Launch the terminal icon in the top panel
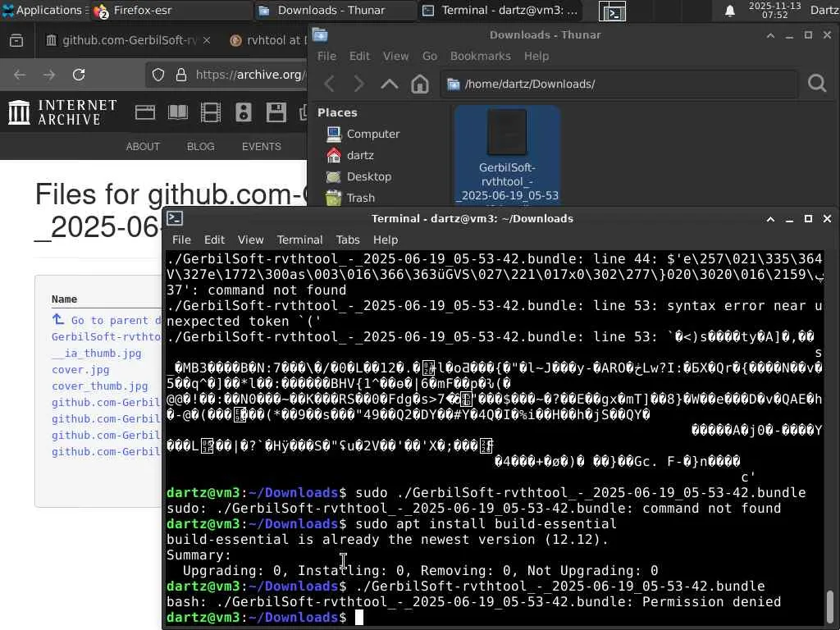This screenshot has width=840, height=630. (x=612, y=11)
